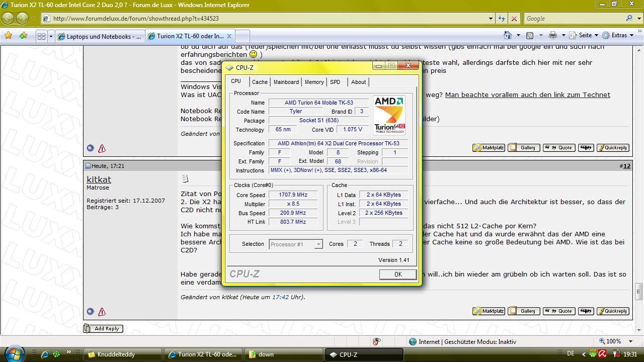Screen dimensions: 644x362
Task: Click the 19:31 taskbar clock
Action: 630,354
